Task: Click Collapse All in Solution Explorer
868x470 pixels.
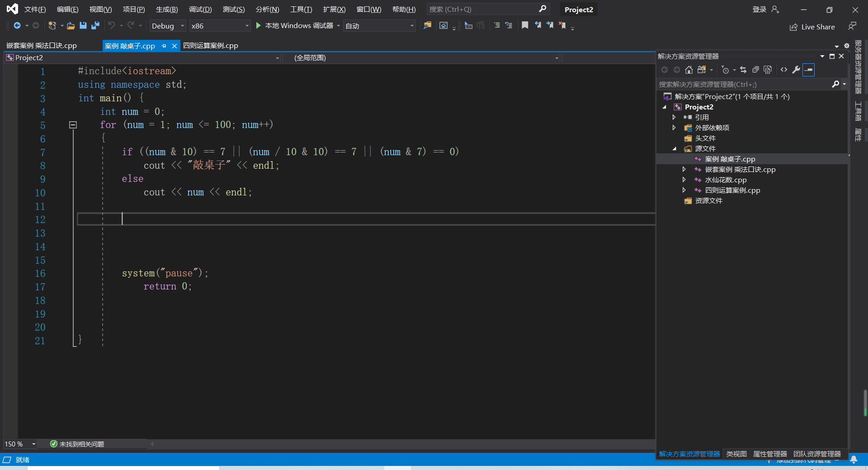Action: 755,70
